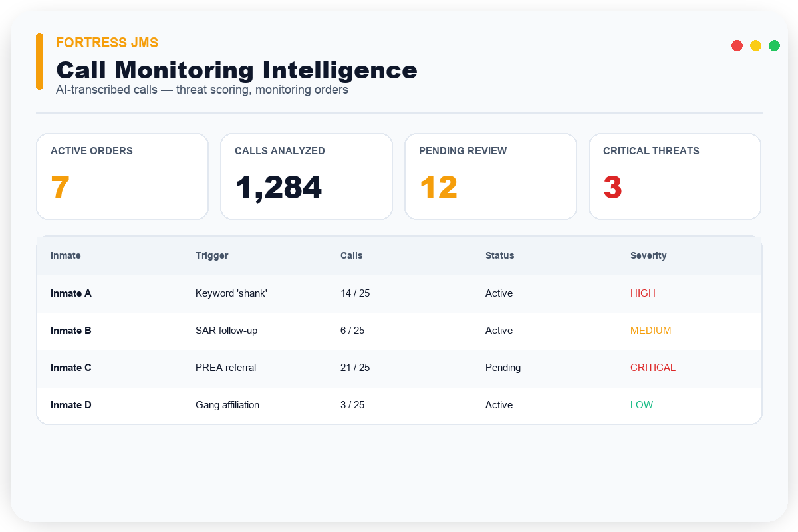Click the SAR follow-up trigger cell

[x=226, y=330]
